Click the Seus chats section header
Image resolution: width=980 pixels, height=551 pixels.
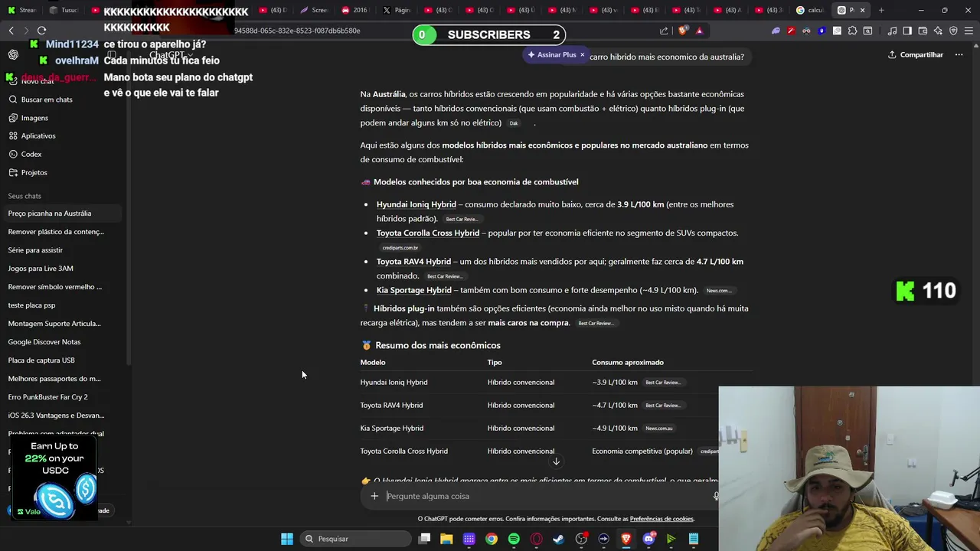tap(24, 196)
